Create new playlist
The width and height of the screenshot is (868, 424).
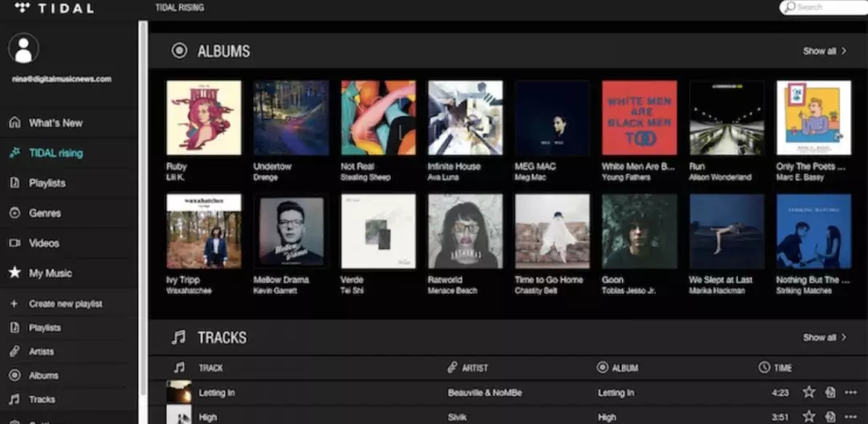(x=65, y=304)
